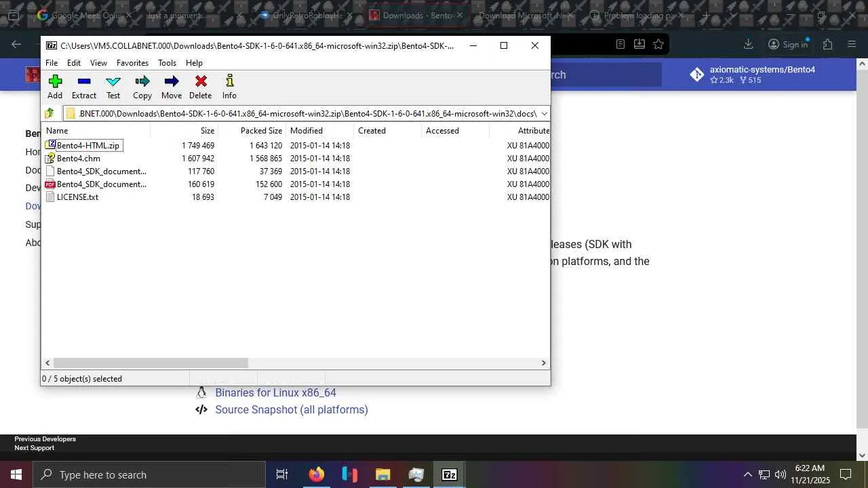Click the blue Extract toolbar icon
This screenshot has width=868, height=488.
click(84, 81)
